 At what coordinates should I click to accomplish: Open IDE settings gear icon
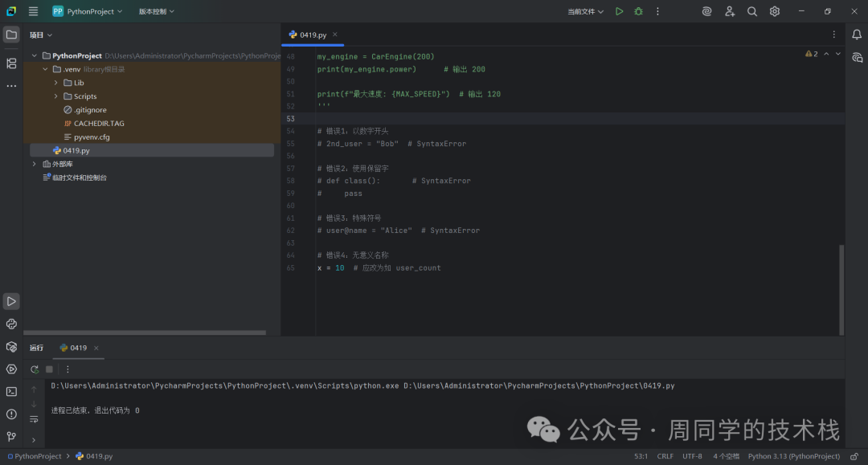tap(775, 11)
